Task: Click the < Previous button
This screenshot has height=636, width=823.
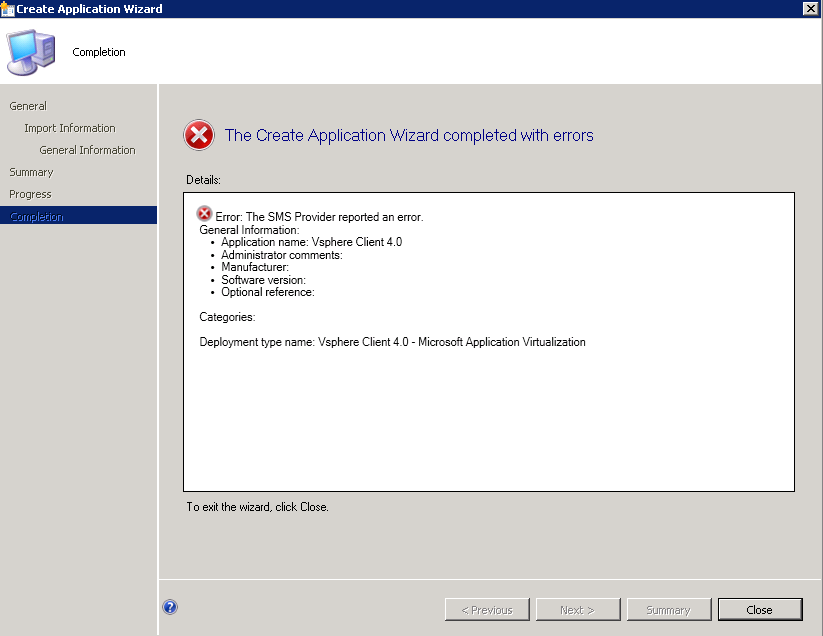Action: coord(487,610)
